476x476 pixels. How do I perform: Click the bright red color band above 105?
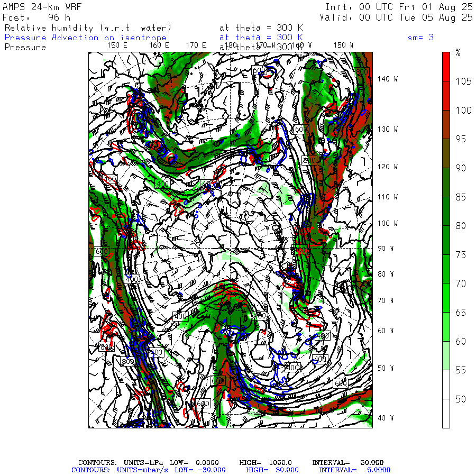446,67
